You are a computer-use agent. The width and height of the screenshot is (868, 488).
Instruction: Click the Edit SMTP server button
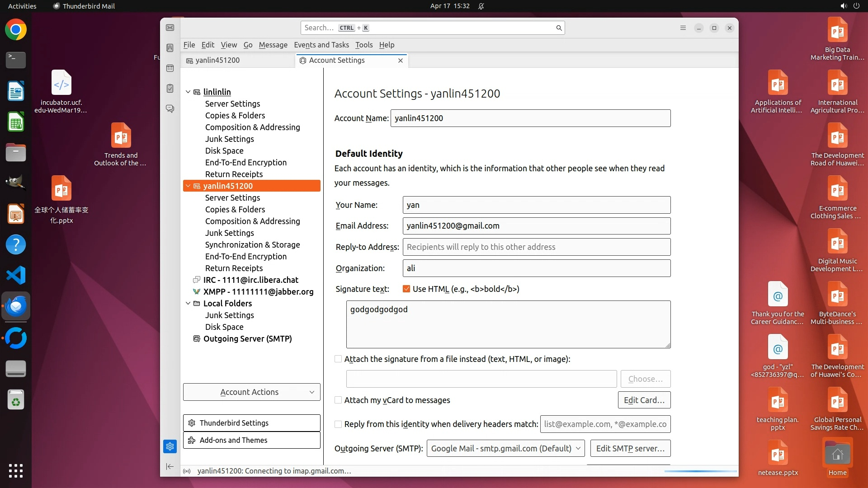click(630, 448)
